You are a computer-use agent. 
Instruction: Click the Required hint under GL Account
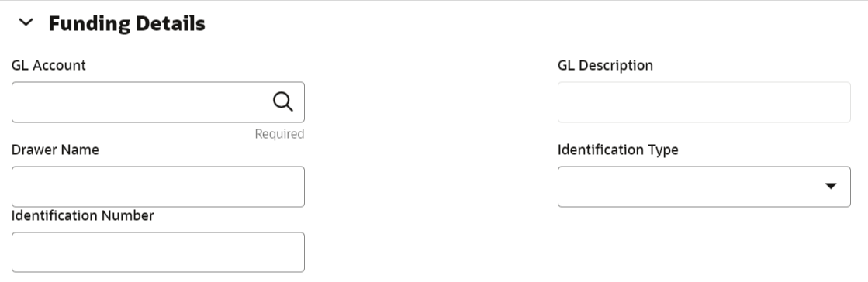click(x=279, y=134)
